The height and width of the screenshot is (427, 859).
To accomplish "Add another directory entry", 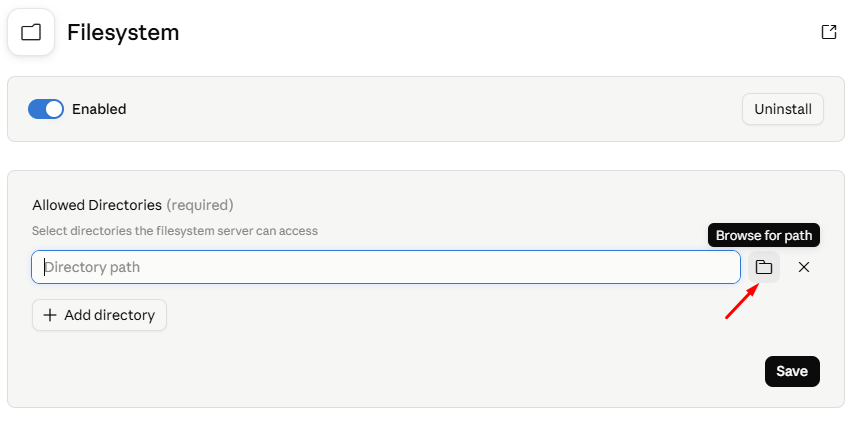I will (100, 315).
